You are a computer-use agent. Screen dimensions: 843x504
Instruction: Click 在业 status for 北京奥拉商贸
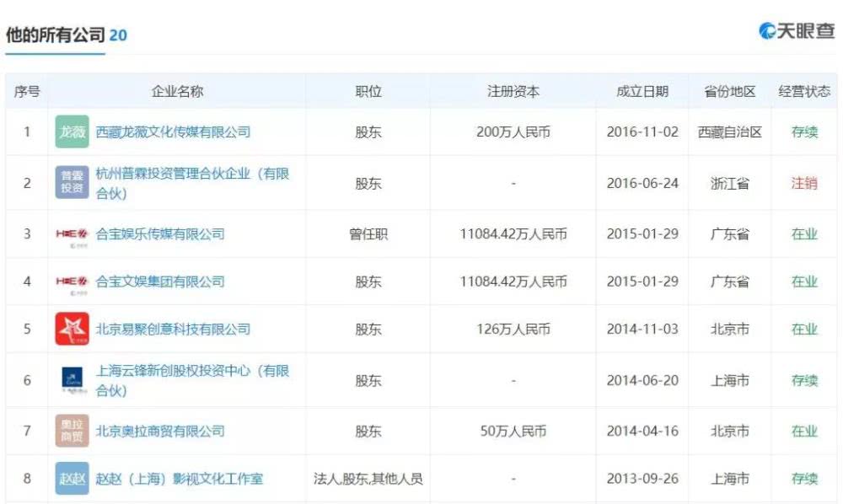pyautogui.click(x=804, y=431)
